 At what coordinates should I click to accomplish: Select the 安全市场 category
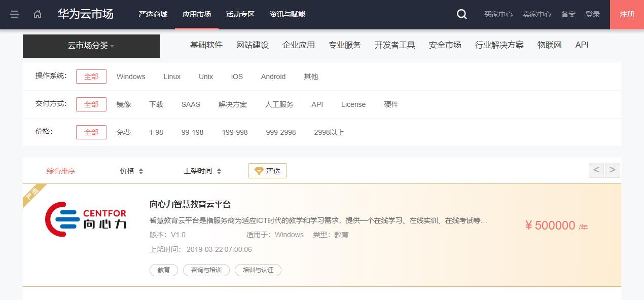[445, 45]
